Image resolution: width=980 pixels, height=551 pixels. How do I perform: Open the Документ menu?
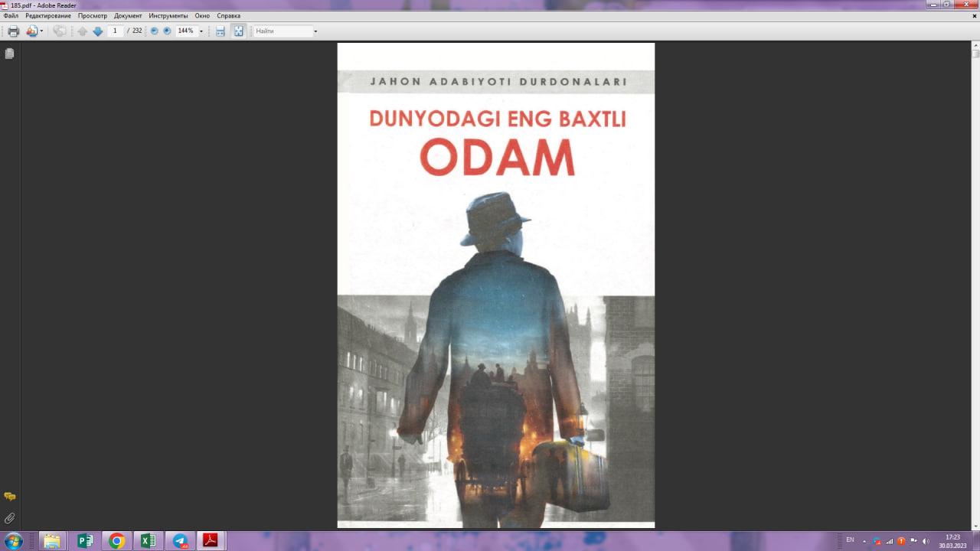(128, 15)
